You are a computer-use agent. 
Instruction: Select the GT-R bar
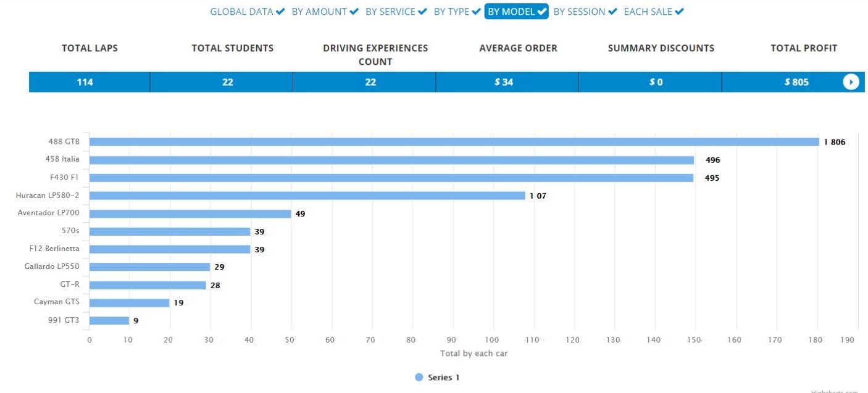148,285
